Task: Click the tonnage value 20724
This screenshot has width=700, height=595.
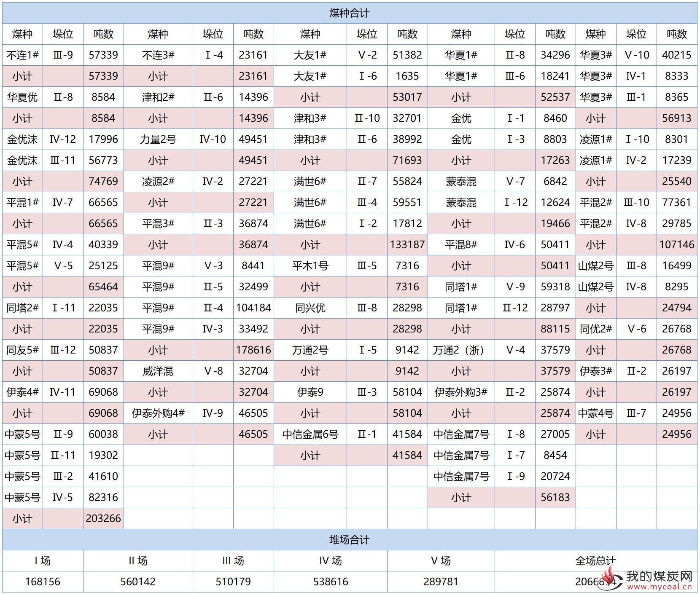Action: pos(555,476)
